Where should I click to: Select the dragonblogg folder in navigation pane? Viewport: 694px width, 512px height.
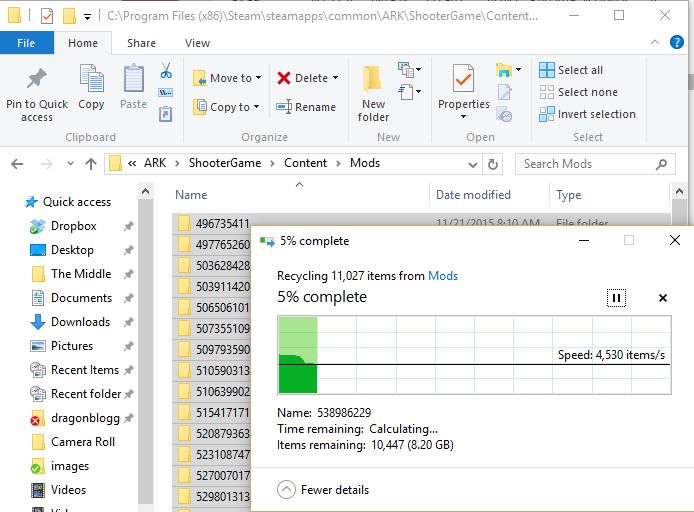[85, 418]
